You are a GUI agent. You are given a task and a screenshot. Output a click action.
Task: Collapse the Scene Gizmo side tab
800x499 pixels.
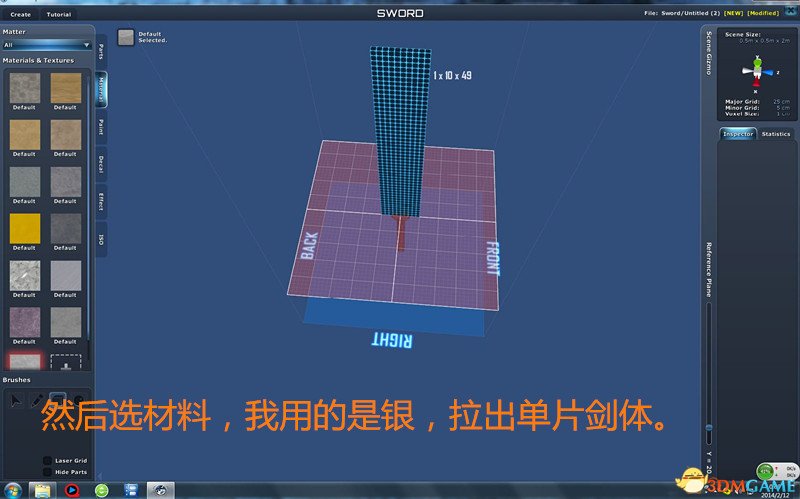[x=709, y=53]
